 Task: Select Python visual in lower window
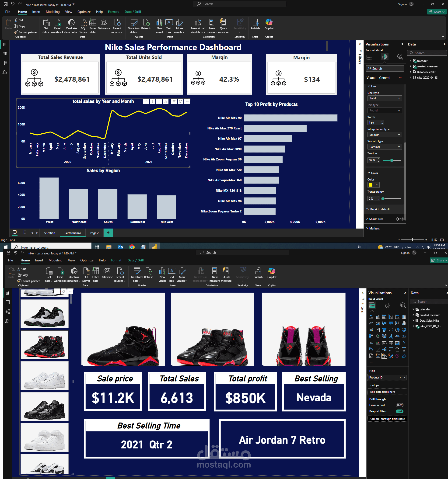tap(371, 349)
